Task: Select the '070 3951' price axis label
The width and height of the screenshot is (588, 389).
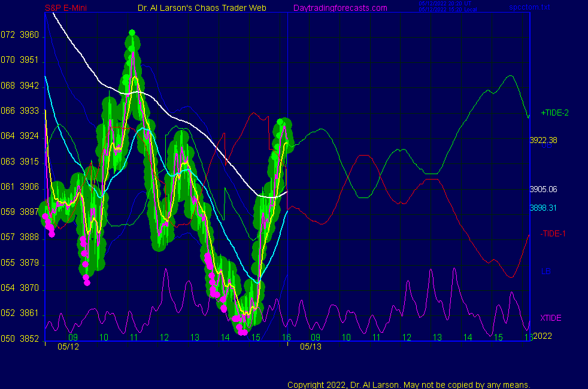Action: (x=20, y=60)
